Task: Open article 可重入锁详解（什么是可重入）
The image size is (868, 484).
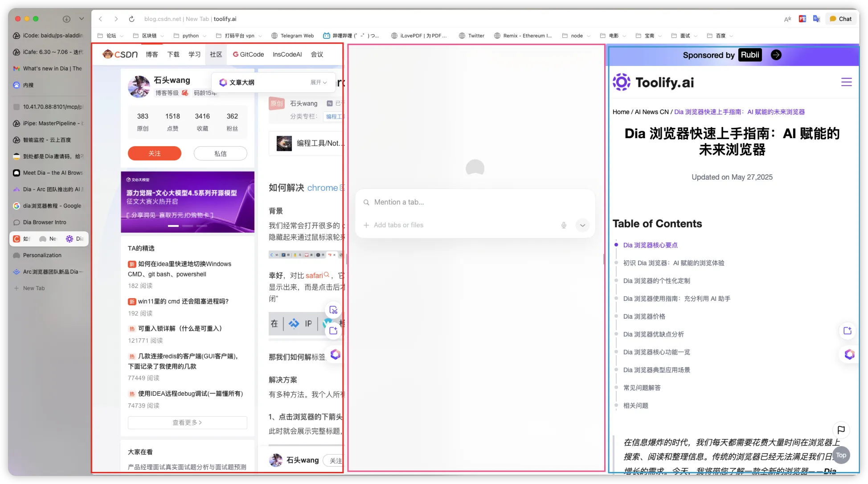Action: coord(180,328)
